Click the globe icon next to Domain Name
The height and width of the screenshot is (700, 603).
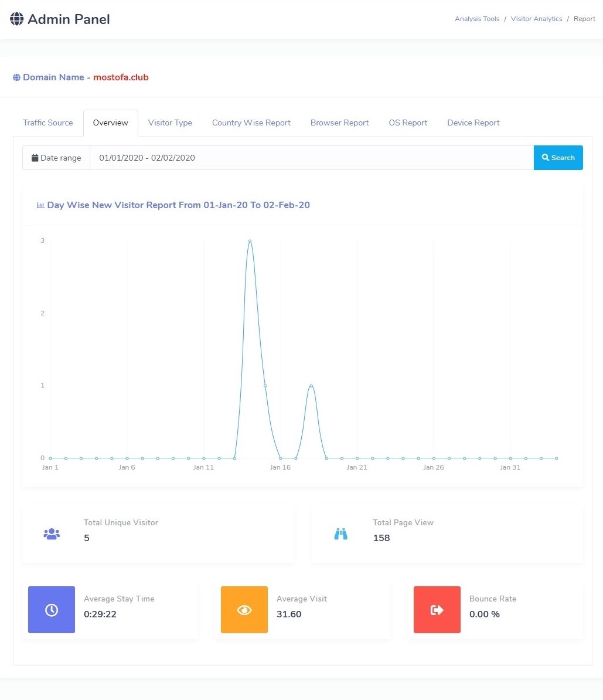(x=16, y=77)
